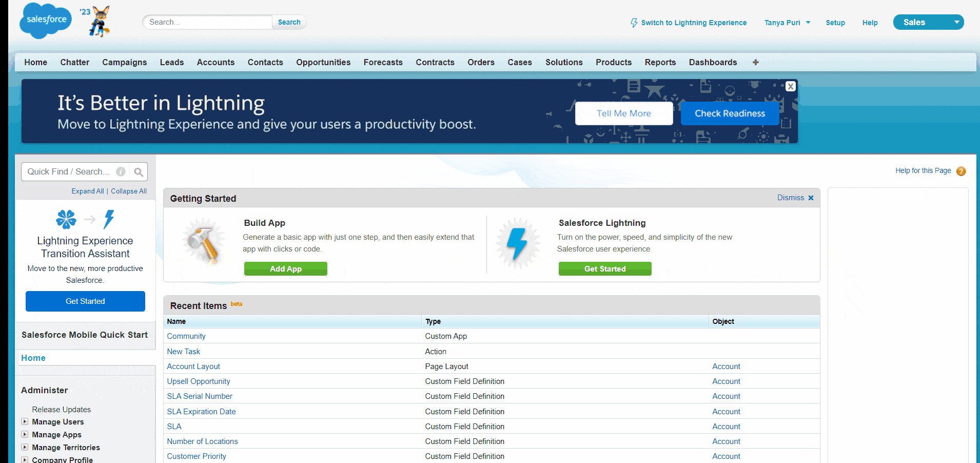Click the Check Readiness button
Image resolution: width=980 pixels, height=463 pixels.
730,113
